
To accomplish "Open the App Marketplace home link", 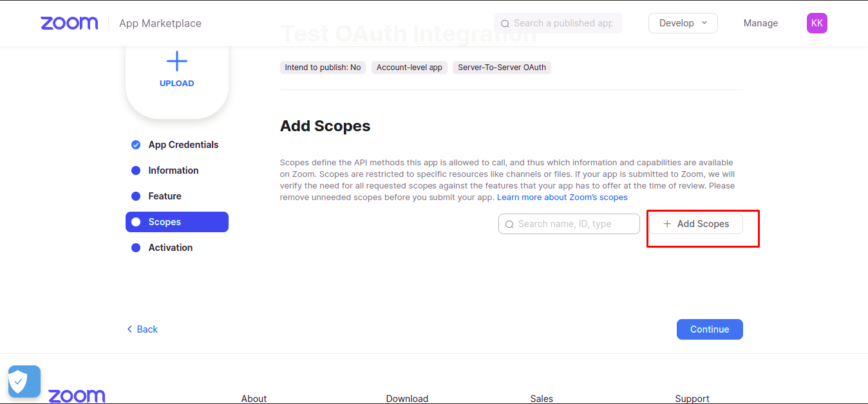I will point(160,23).
